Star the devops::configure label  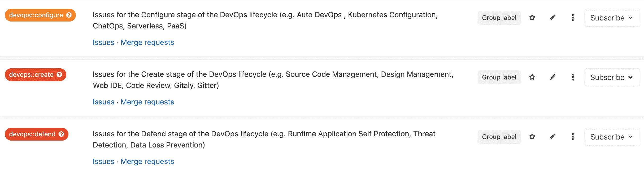coord(532,18)
